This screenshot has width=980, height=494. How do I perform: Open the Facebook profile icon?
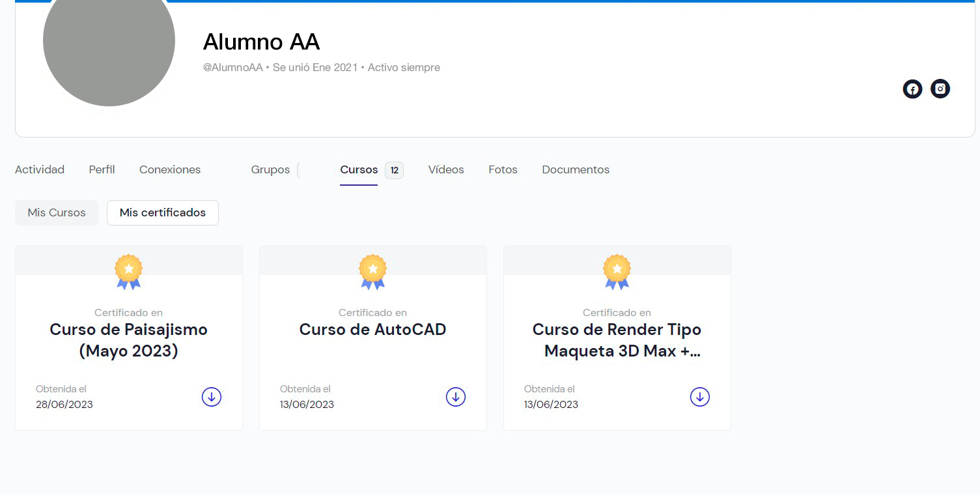(x=912, y=89)
